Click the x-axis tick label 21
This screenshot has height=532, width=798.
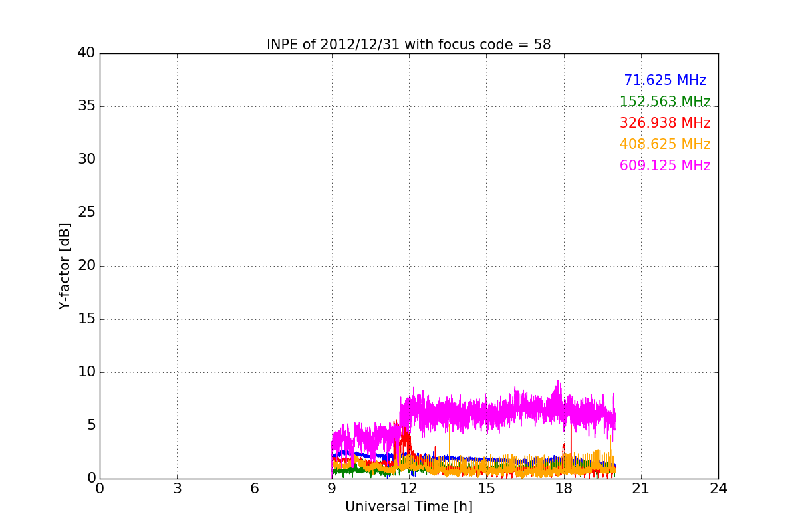tap(640, 489)
